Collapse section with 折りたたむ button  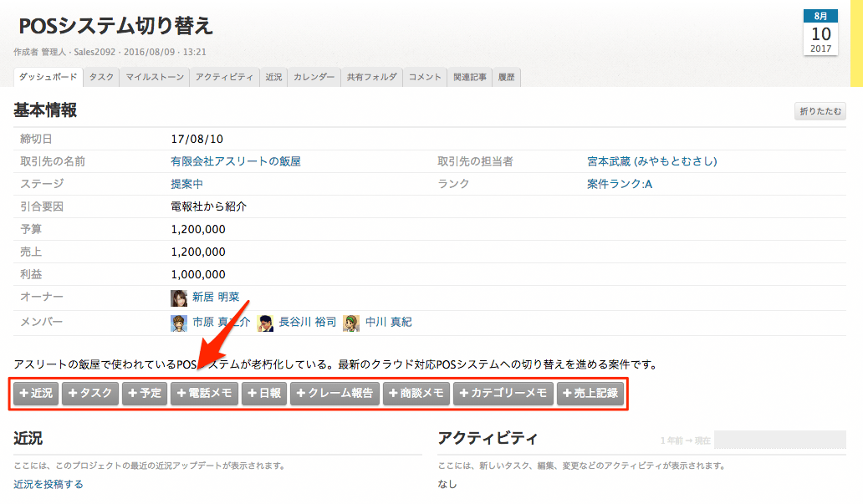point(820,111)
